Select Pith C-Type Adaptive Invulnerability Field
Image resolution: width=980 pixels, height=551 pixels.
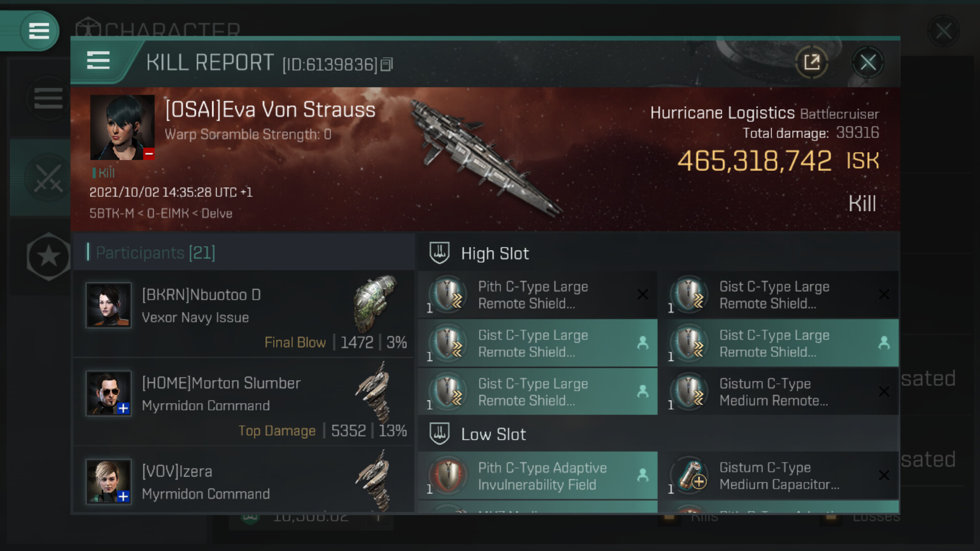coord(537,475)
